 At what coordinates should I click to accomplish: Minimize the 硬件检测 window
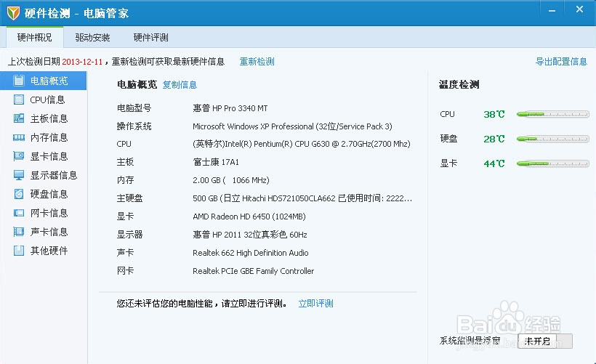click(552, 11)
